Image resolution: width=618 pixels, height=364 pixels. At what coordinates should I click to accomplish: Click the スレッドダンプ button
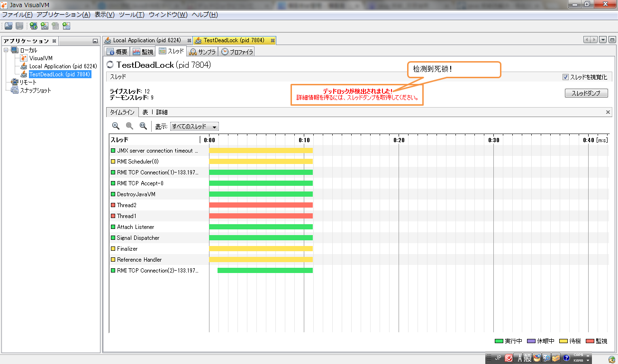(x=586, y=93)
